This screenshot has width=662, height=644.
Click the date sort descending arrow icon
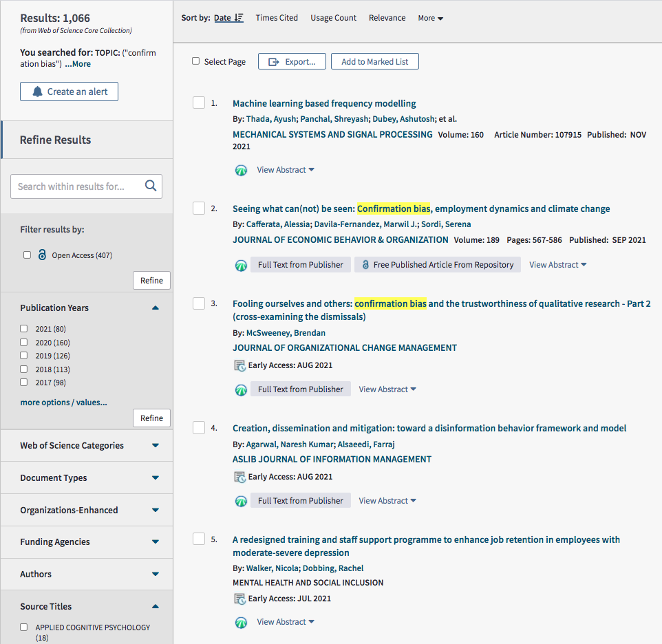(239, 18)
